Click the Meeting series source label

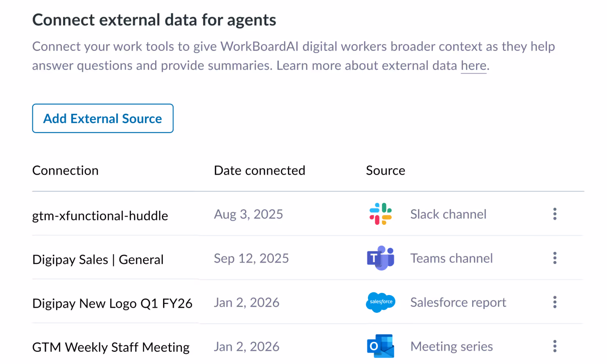[x=451, y=346]
